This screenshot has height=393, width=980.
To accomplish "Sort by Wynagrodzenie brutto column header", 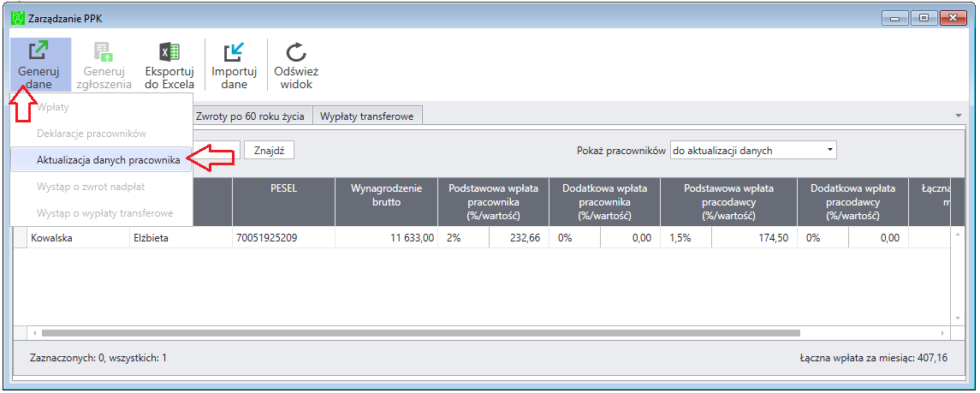I will click(386, 202).
